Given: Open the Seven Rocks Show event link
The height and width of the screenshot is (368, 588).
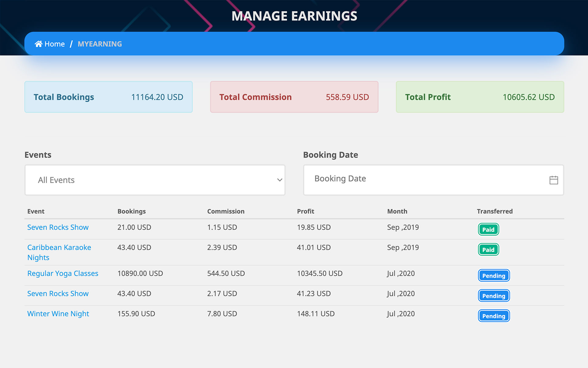Looking at the screenshot, I should 58,227.
